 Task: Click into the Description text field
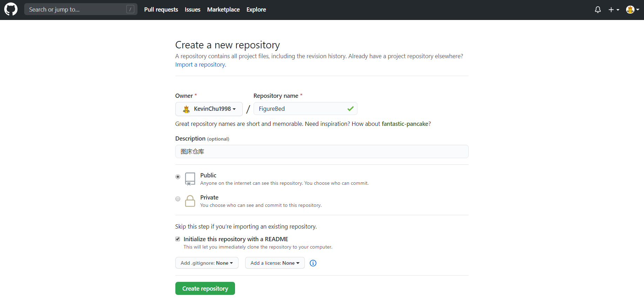pyautogui.click(x=322, y=151)
